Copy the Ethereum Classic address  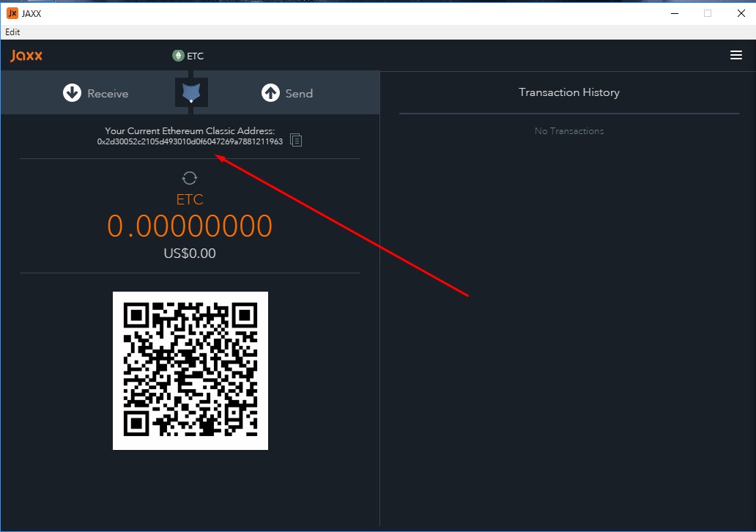click(x=296, y=140)
